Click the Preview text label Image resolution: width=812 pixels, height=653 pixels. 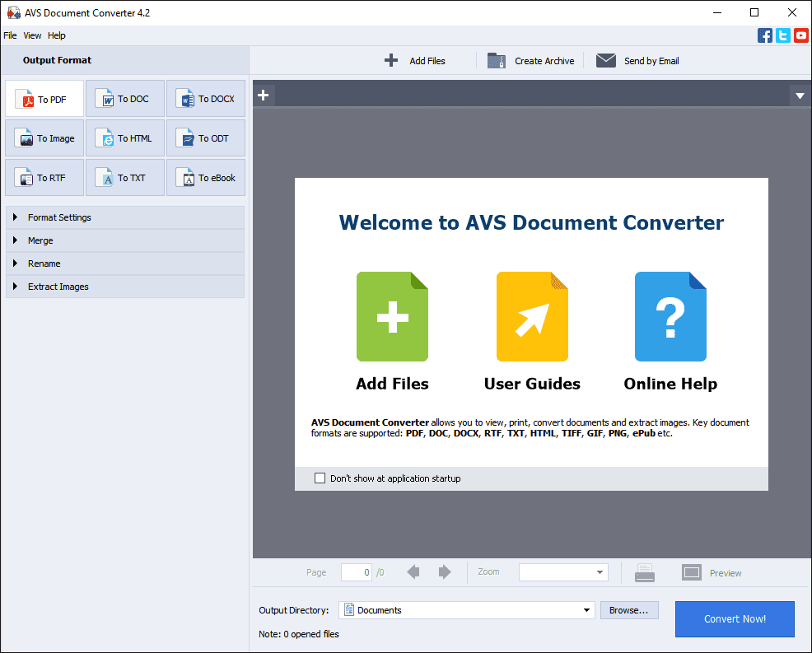click(726, 573)
